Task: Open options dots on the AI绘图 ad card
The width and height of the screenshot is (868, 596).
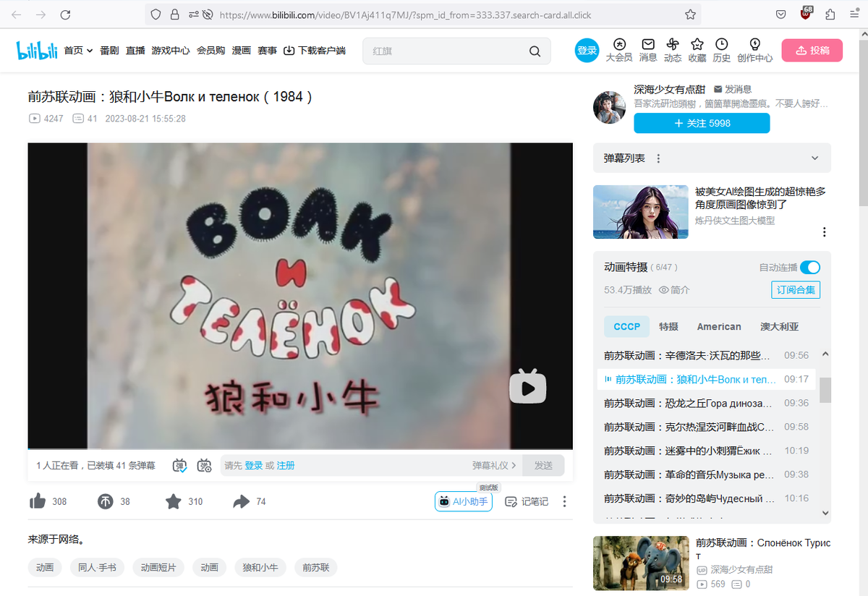Action: (x=824, y=232)
